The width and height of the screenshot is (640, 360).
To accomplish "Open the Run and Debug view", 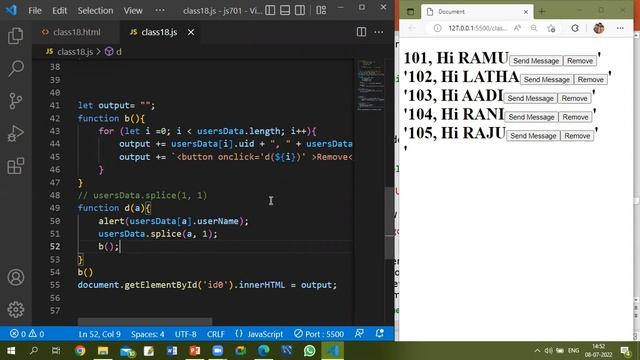I will pyautogui.click(x=16, y=133).
